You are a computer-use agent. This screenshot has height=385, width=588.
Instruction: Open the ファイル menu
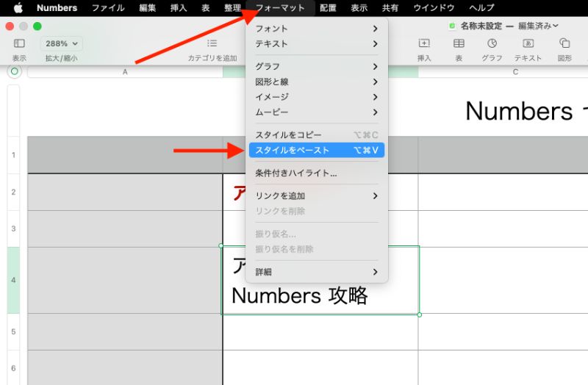(108, 7)
